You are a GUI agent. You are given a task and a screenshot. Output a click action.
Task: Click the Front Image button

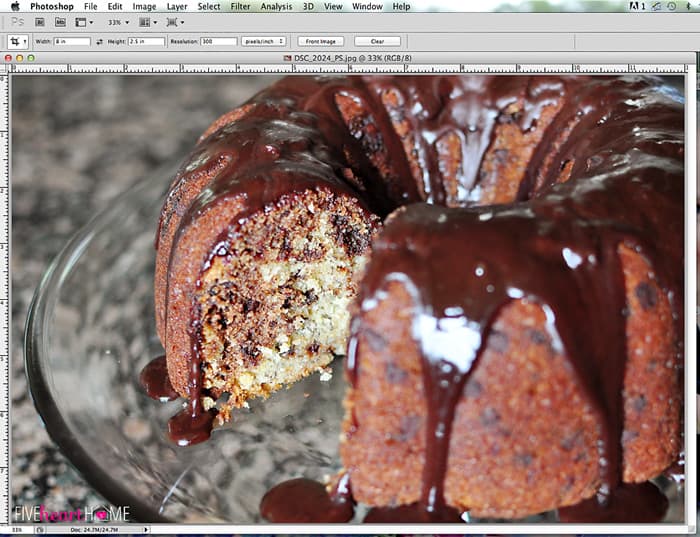[x=321, y=42]
